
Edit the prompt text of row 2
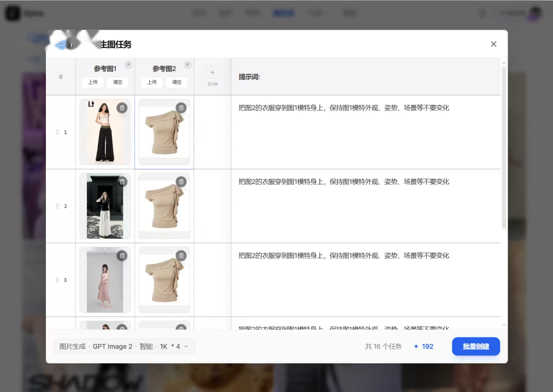344,182
